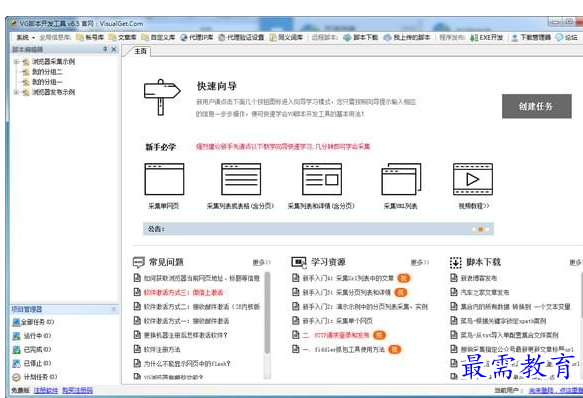Expand the 浏览器采集示例 tree node
The height and width of the screenshot is (398, 583).
click(x=16, y=62)
